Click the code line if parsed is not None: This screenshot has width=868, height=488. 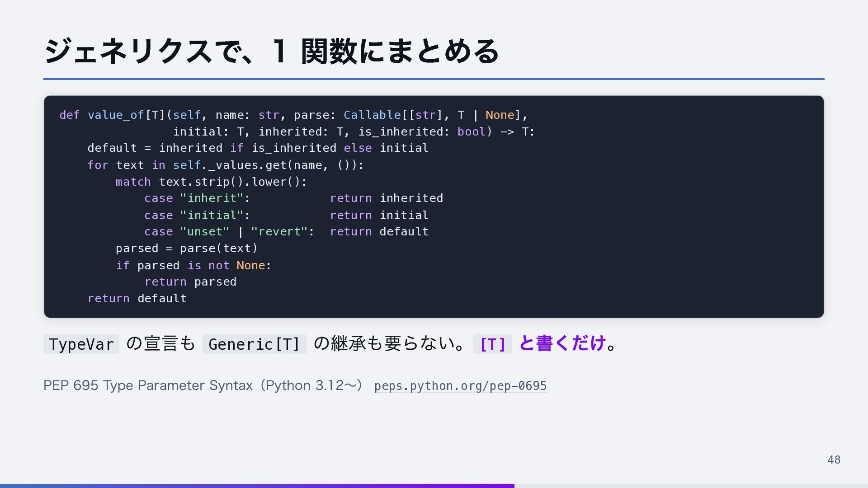(193, 266)
